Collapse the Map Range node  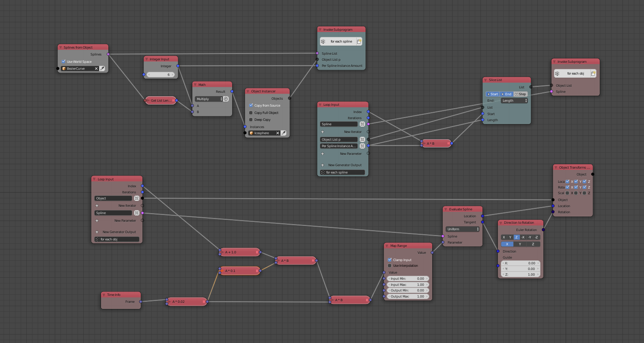tap(387, 246)
